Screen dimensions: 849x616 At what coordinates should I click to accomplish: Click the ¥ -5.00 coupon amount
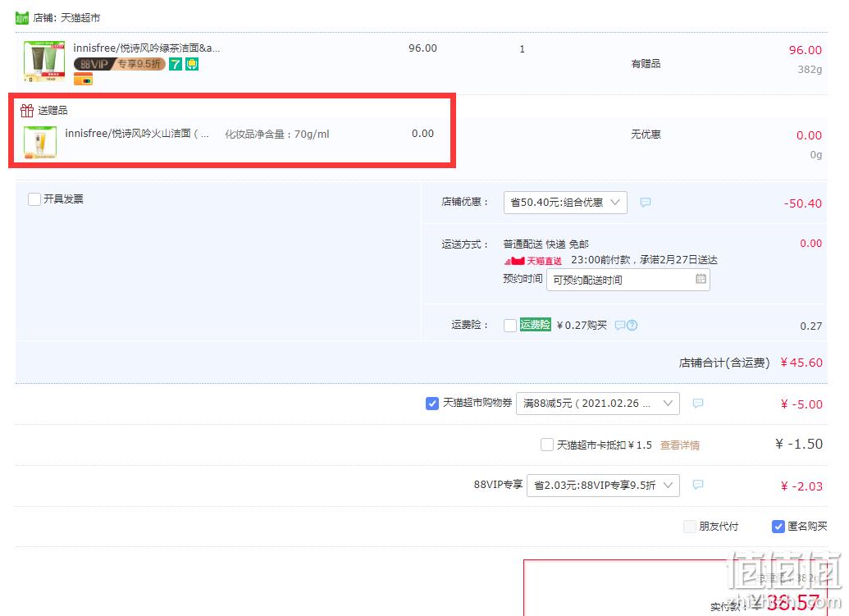801,404
